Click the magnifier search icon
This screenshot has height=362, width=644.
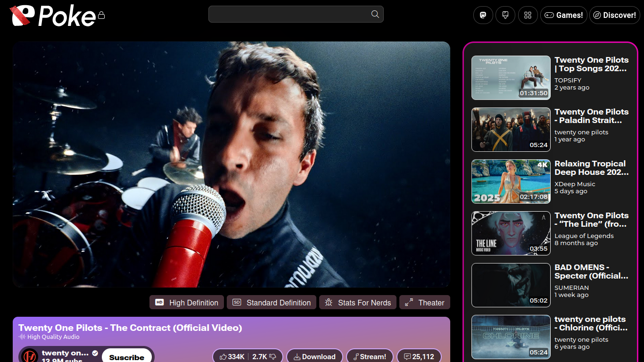click(375, 14)
